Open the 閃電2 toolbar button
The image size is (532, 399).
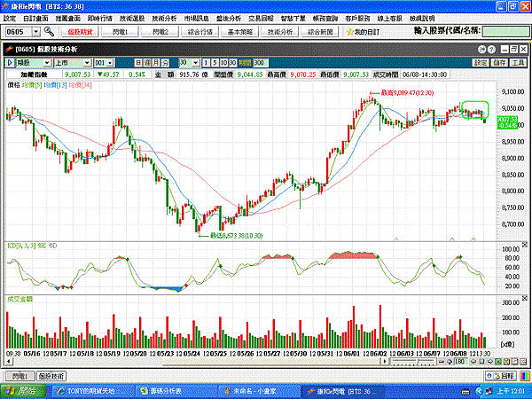(x=160, y=32)
